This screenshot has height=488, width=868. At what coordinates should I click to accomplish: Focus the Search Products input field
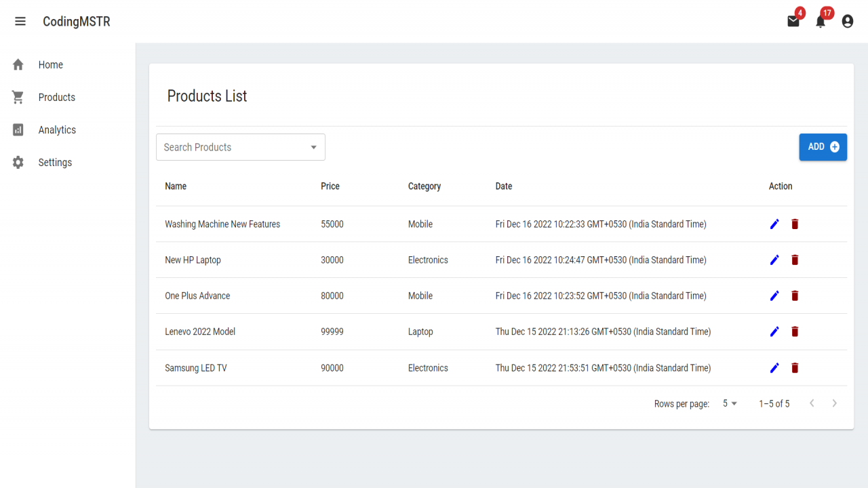point(234,147)
